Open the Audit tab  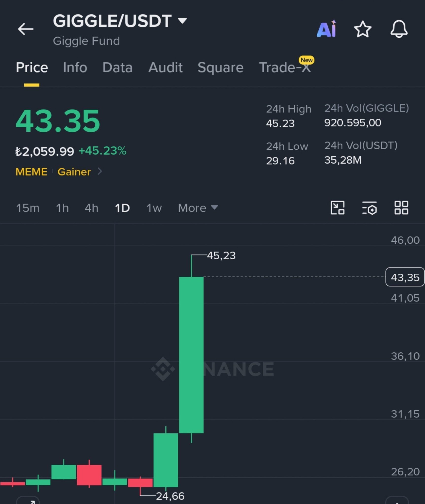pos(165,67)
